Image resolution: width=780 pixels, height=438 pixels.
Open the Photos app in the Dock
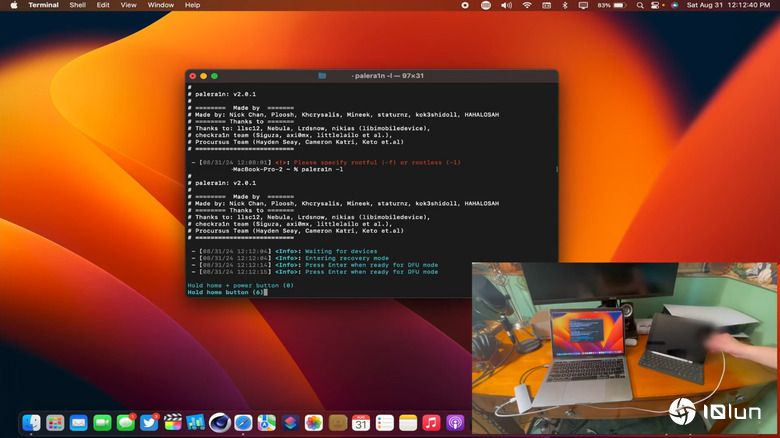[x=313, y=423]
